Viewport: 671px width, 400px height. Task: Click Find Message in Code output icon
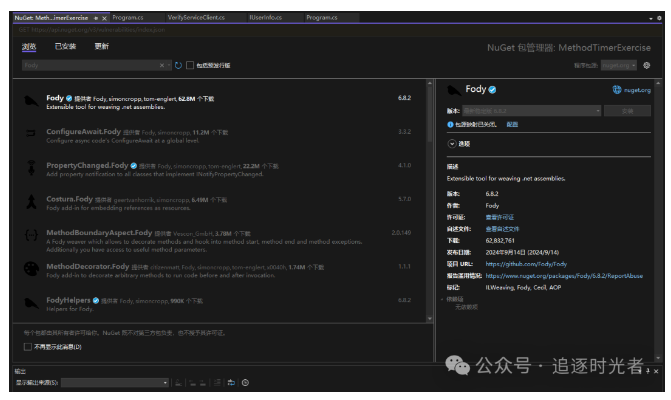(x=178, y=383)
